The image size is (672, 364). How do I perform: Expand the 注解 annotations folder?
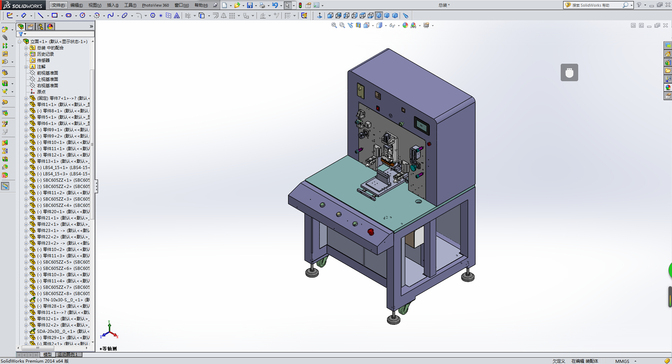point(26,67)
